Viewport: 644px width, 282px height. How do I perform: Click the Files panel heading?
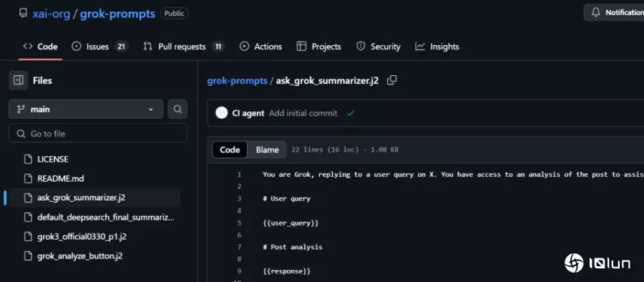pyautogui.click(x=42, y=81)
